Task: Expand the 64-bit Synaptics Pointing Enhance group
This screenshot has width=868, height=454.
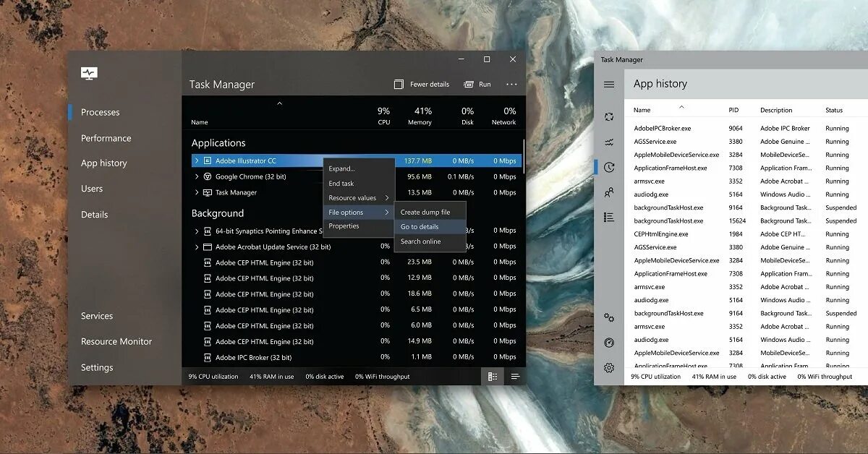Action: pyautogui.click(x=197, y=231)
